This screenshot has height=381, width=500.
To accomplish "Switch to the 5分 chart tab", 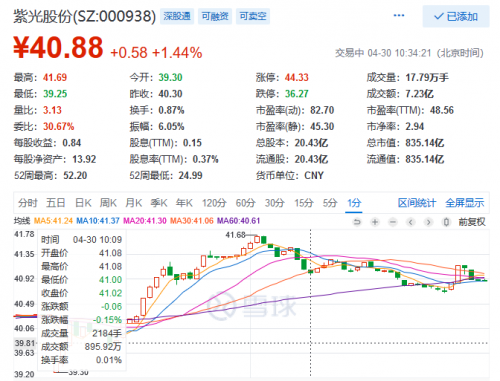I will tap(330, 203).
